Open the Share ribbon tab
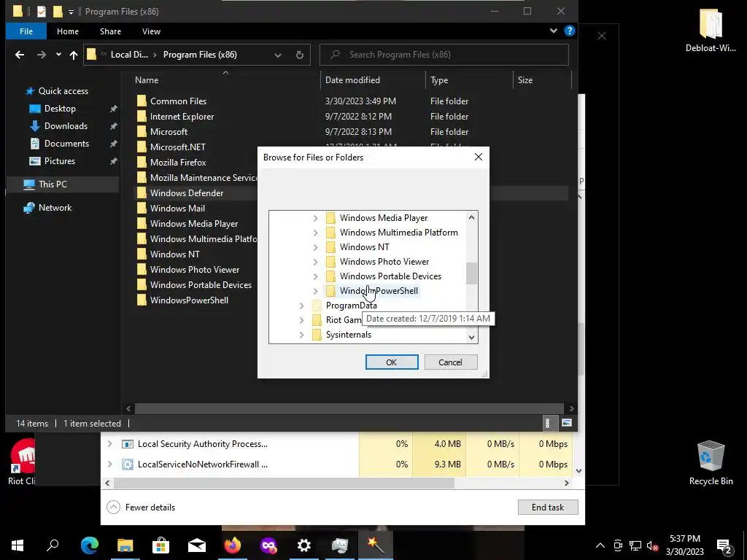This screenshot has width=747, height=560. point(111,31)
